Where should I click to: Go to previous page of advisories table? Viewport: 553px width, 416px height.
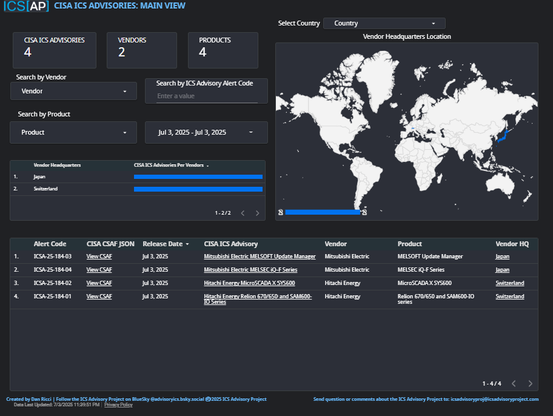[x=514, y=384]
